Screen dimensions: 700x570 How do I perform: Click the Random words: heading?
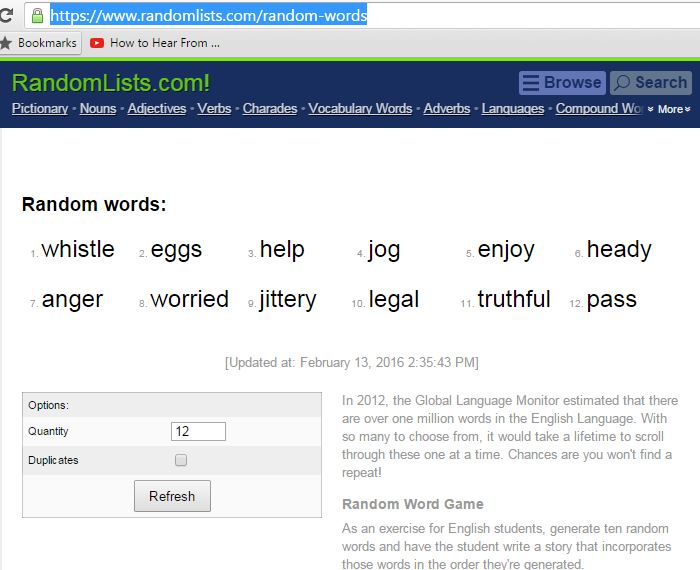click(94, 204)
